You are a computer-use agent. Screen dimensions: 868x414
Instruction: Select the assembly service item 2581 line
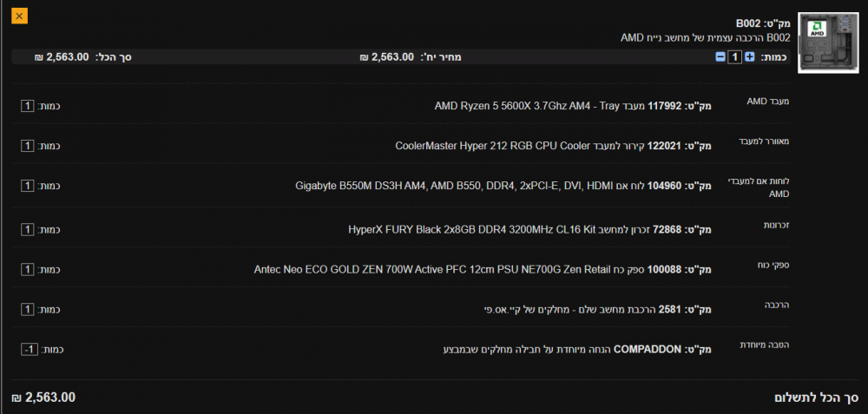[597, 309]
